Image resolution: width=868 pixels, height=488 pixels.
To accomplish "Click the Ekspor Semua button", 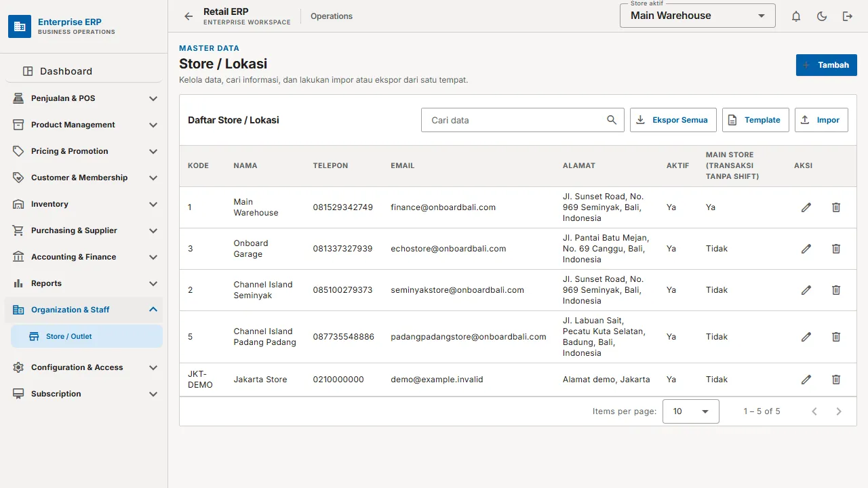I will 673,120.
